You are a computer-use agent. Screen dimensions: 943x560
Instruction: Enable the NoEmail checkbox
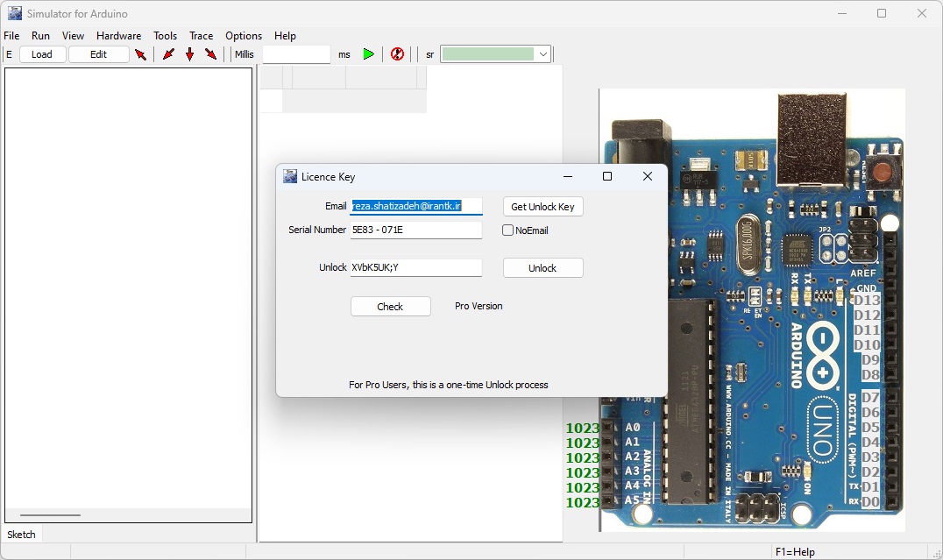click(x=507, y=230)
